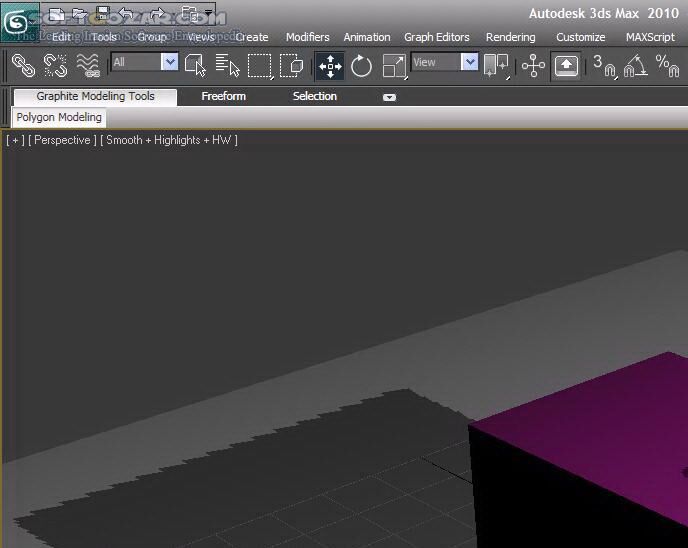Open the Group menu
Image resolution: width=688 pixels, height=548 pixels.
click(152, 37)
